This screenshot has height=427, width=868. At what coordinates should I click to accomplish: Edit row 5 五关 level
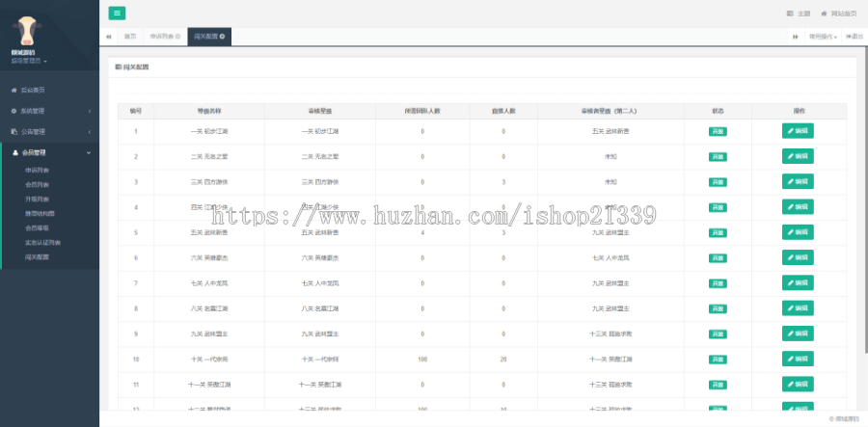coord(798,232)
